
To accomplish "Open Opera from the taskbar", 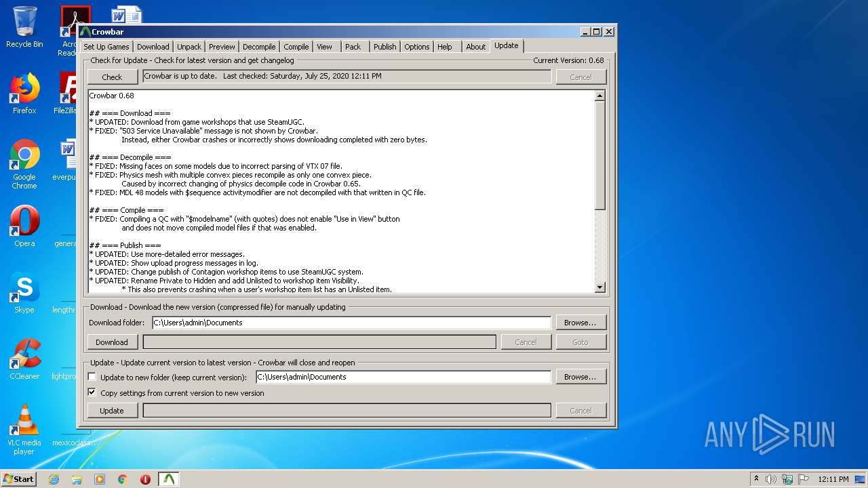I will tap(145, 479).
